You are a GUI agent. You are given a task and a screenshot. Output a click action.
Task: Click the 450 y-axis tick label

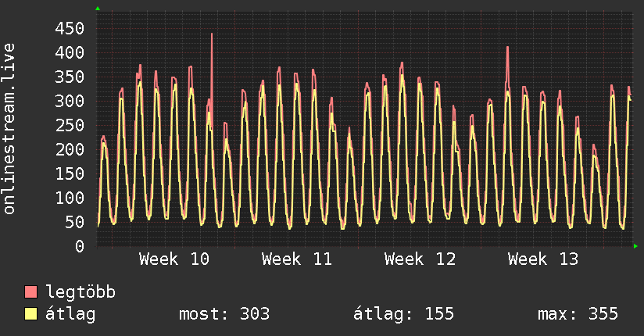(70, 28)
